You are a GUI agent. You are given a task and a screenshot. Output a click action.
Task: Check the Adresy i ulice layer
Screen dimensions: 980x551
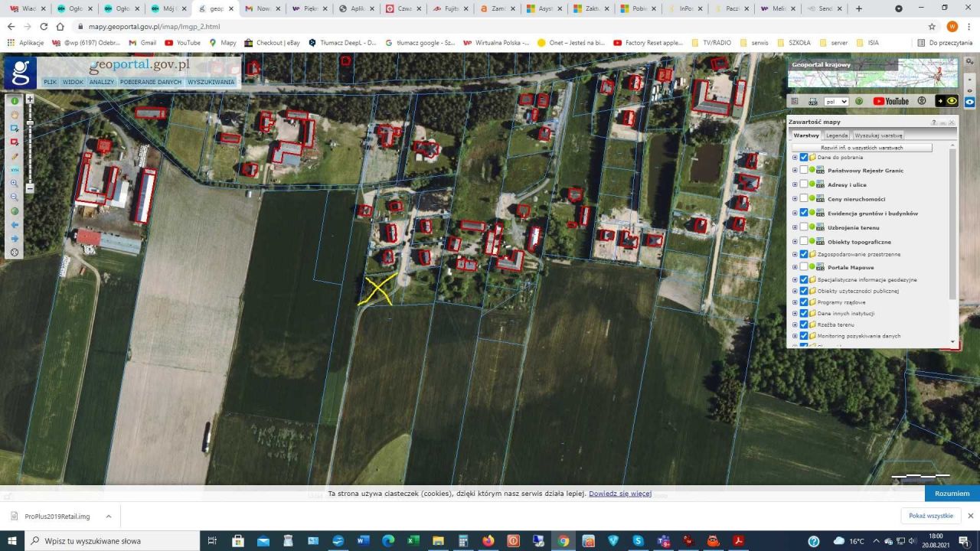tap(804, 184)
